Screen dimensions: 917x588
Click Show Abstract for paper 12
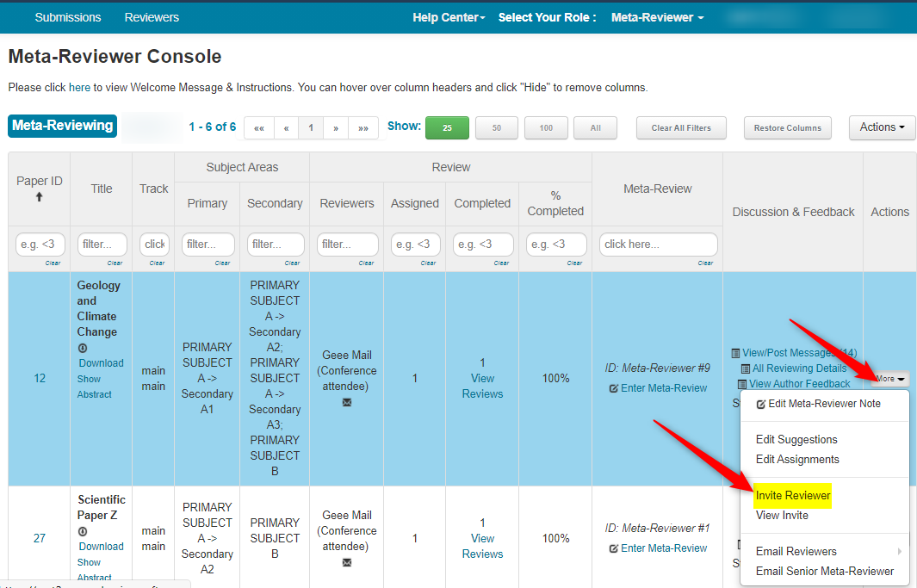pyautogui.click(x=94, y=387)
